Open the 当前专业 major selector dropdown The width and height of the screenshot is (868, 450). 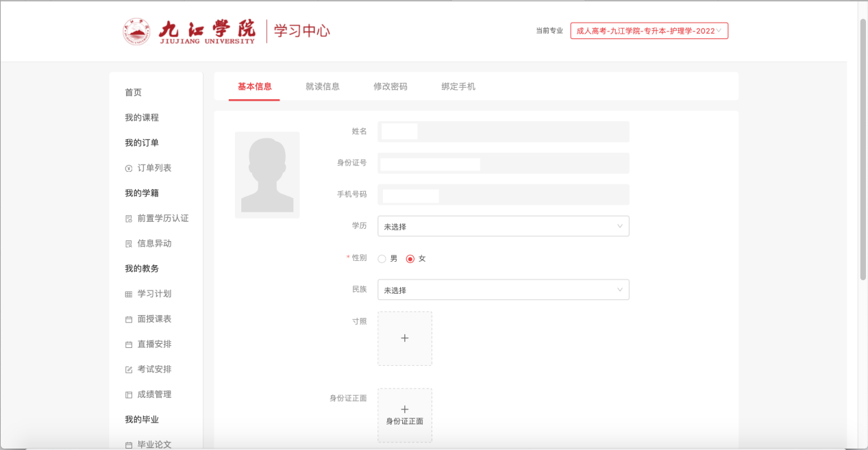[x=648, y=31]
